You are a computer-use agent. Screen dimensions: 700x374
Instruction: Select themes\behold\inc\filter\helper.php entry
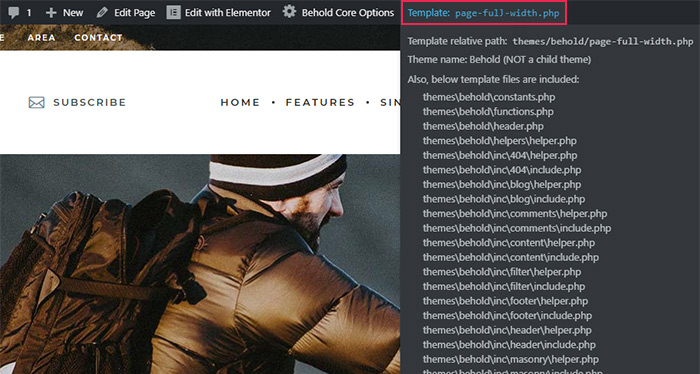click(x=502, y=272)
